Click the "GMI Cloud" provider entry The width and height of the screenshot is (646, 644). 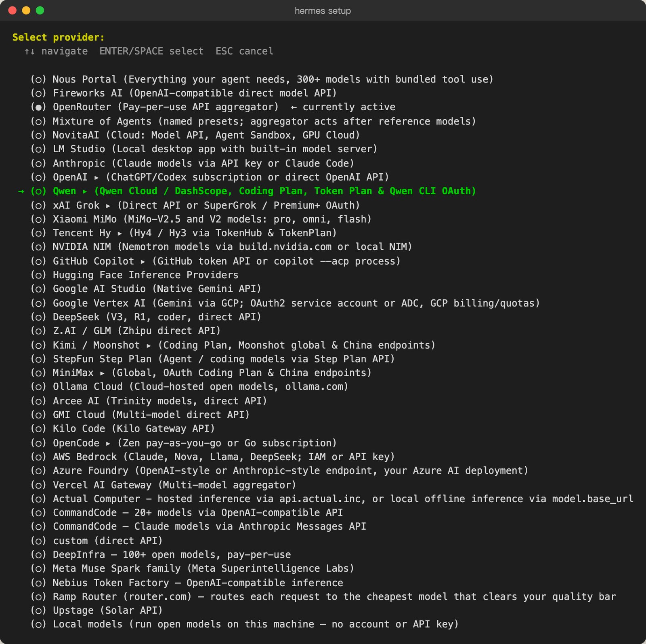tap(140, 415)
